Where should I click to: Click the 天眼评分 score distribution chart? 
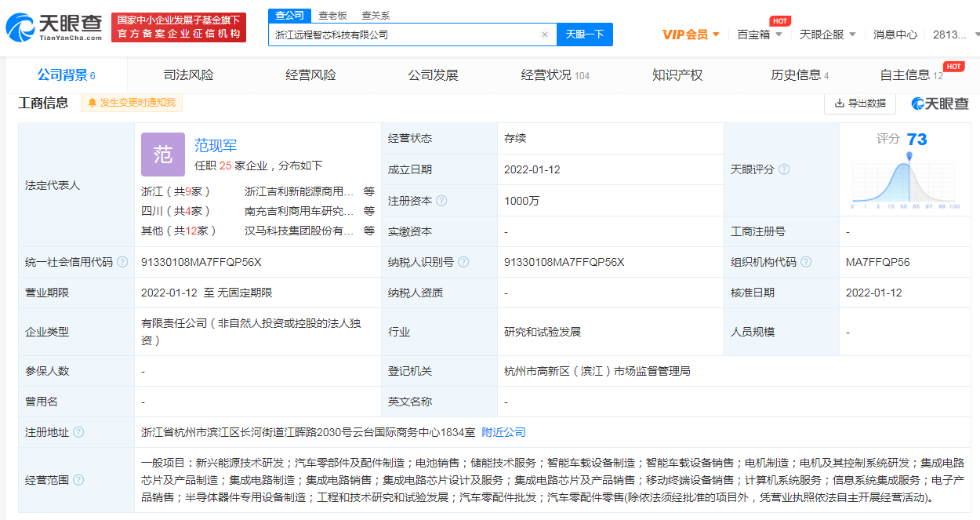(906, 181)
